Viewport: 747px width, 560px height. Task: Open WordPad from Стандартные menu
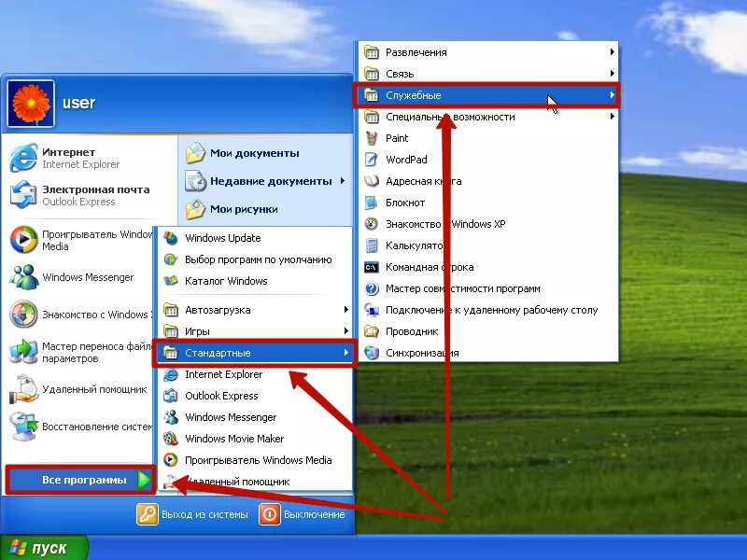pyautogui.click(x=488, y=160)
